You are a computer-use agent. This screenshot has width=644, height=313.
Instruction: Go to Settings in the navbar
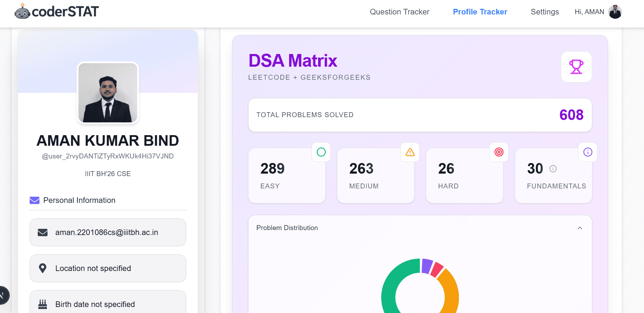(545, 12)
